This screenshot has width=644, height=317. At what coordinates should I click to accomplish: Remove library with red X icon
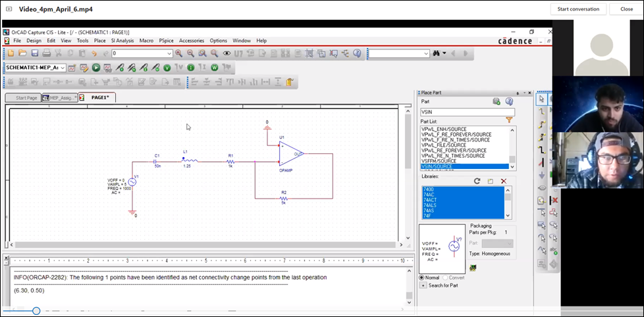[504, 181]
